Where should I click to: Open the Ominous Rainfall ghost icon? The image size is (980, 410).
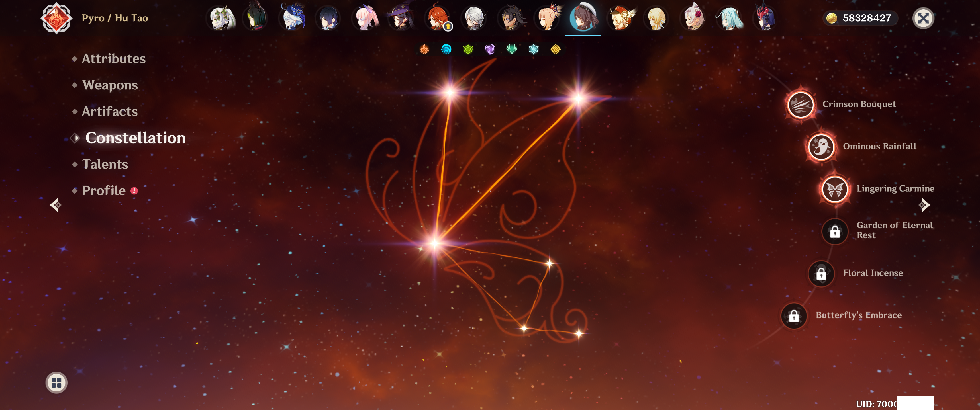(821, 147)
